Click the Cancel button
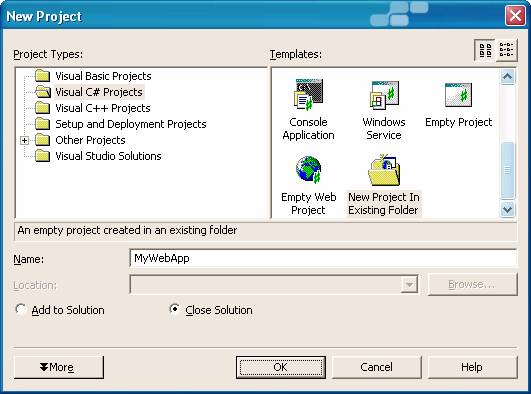 [377, 367]
